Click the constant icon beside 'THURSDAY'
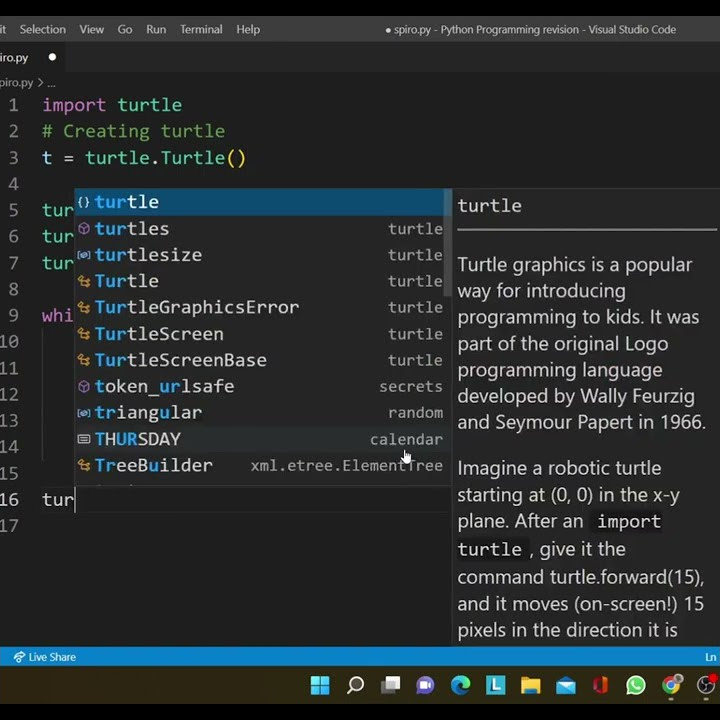Screen dimensions: 720x720 [x=84, y=439]
